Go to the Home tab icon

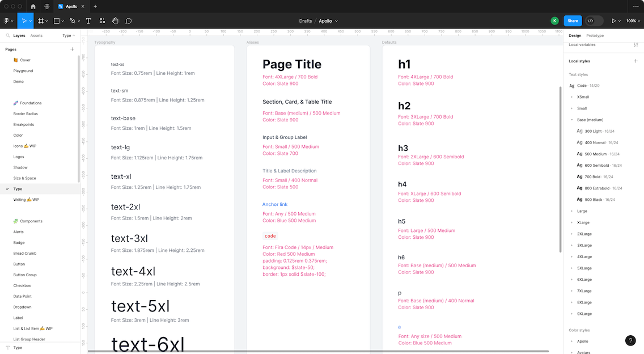point(33,6)
